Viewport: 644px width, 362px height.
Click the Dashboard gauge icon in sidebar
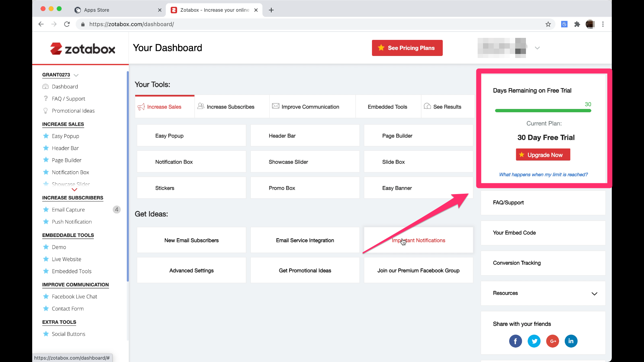coord(46,87)
